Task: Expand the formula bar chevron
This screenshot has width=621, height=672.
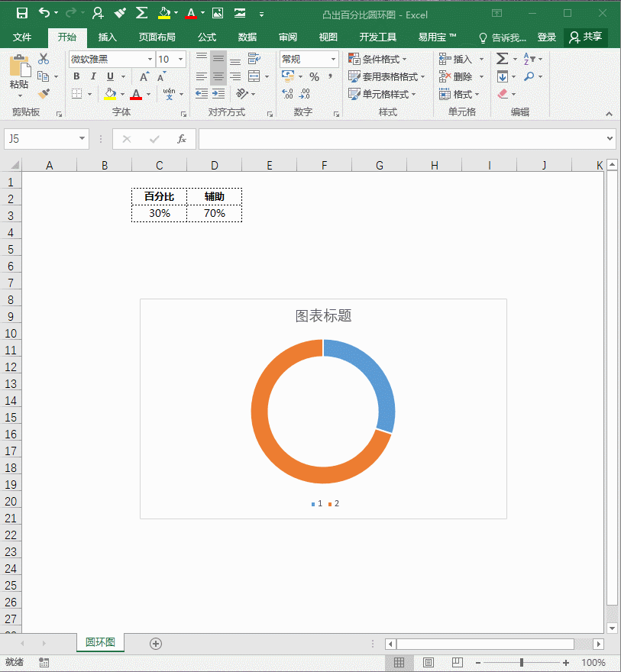Action: [x=610, y=138]
